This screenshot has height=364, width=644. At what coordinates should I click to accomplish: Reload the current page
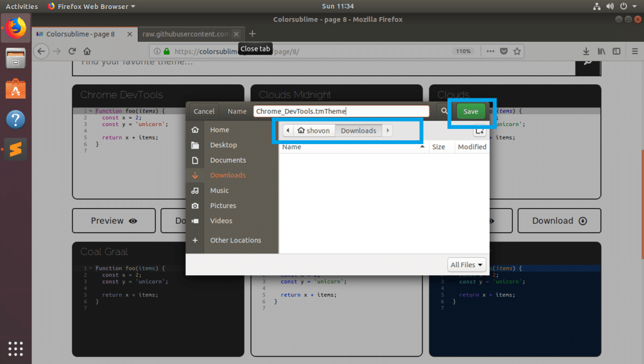72,51
